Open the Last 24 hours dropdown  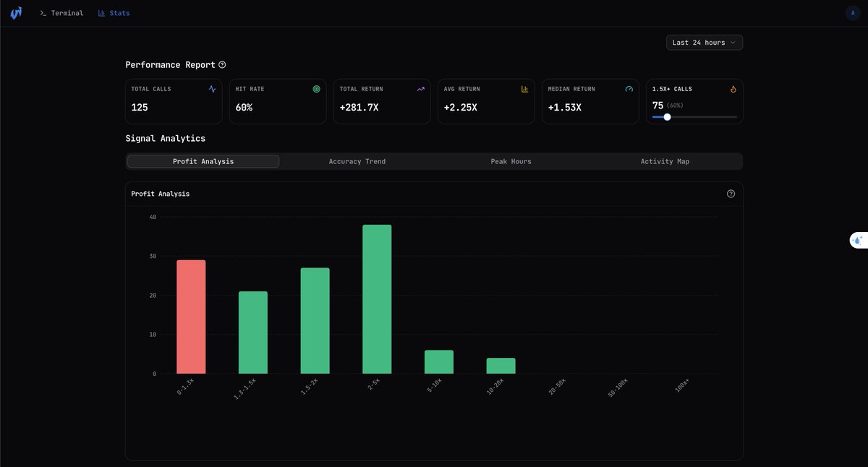(705, 43)
